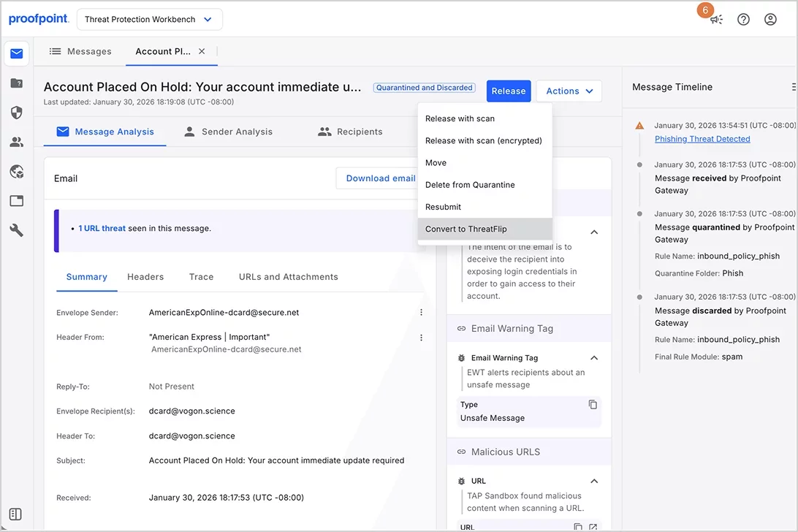Select the Sender Analysis tab
The height and width of the screenshot is (532, 798).
pos(228,132)
